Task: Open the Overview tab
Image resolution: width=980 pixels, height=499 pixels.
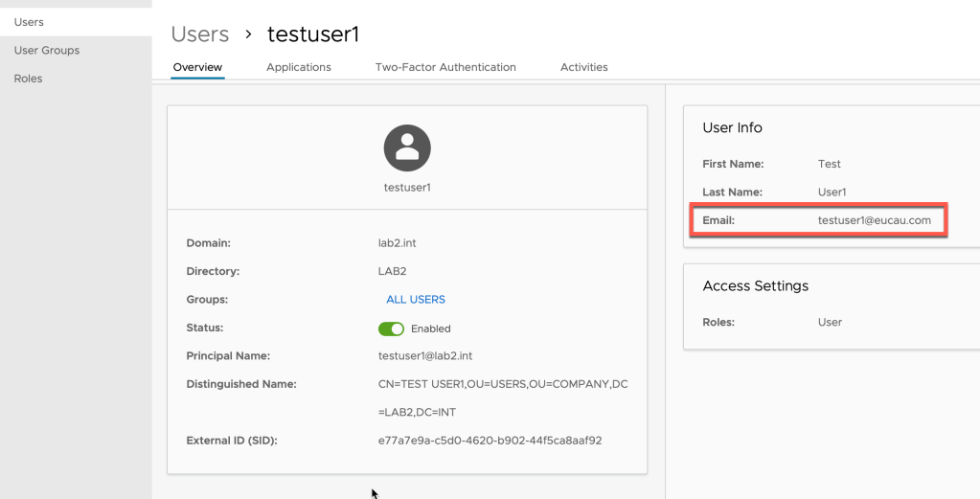Action: (197, 67)
